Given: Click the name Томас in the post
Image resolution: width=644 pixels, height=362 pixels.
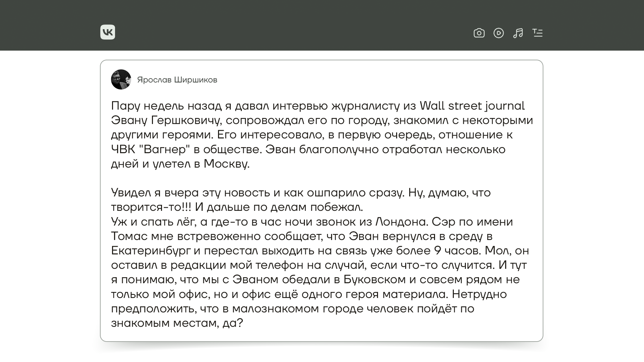Looking at the screenshot, I should point(129,236).
